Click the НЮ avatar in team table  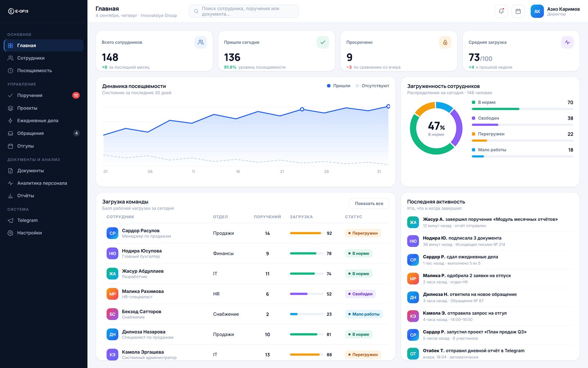(x=112, y=254)
